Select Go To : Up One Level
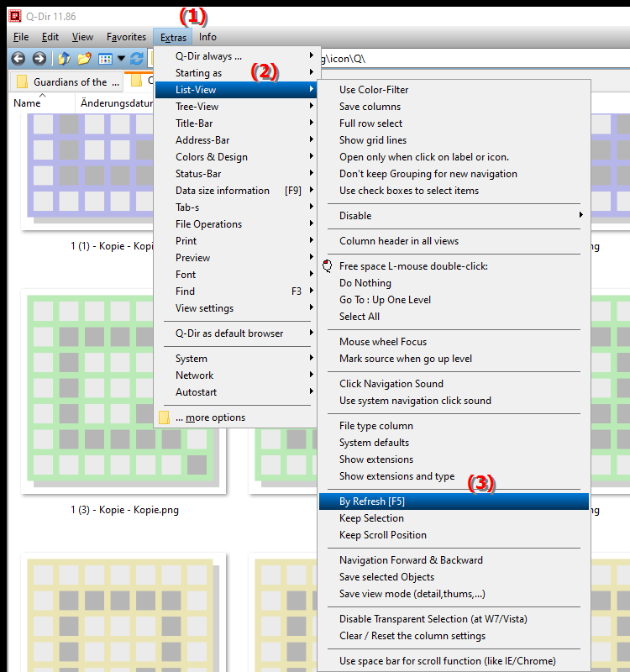This screenshot has width=630, height=672. [454, 300]
